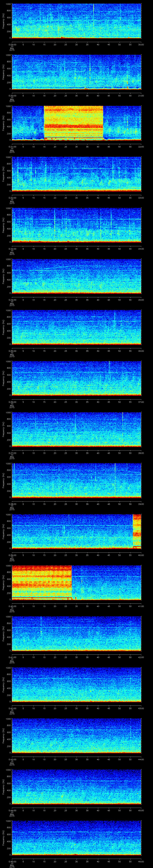Viewport: 153px width, 868px height.
Task: Click the '30:00' end time label of first panel
Action: tap(141, 44)
